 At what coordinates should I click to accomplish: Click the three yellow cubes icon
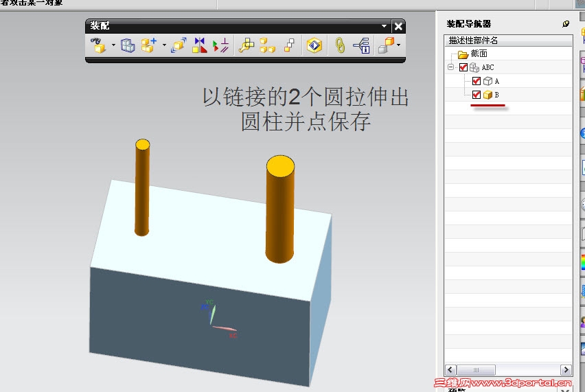268,45
